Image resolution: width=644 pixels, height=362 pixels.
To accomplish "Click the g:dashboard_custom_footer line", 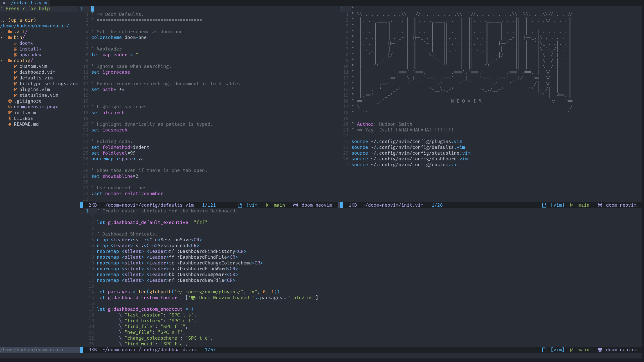I will [208, 298].
